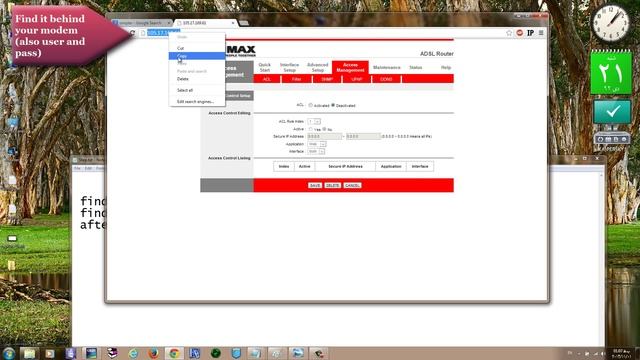Click the first Secure IP Address field
The height and width of the screenshot is (360, 640).
click(x=324, y=136)
